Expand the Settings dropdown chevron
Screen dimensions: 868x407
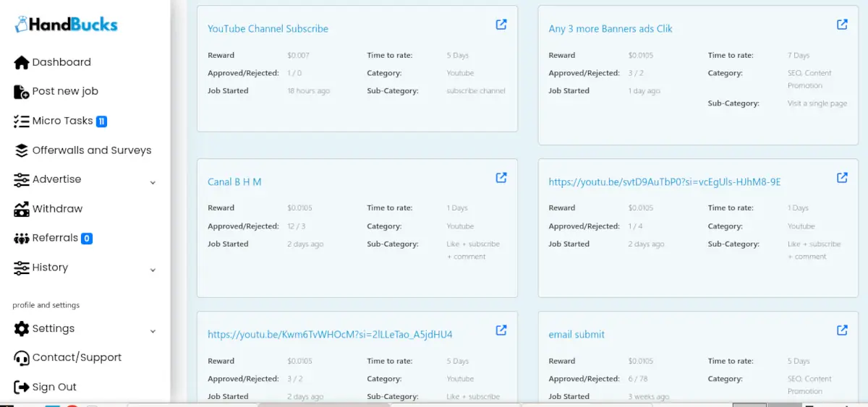click(x=153, y=332)
